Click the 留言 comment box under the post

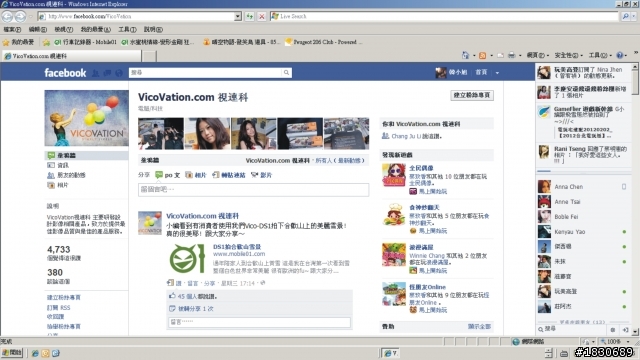point(260,322)
